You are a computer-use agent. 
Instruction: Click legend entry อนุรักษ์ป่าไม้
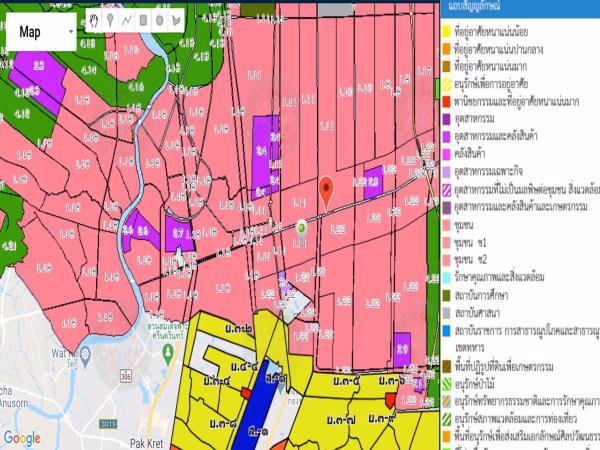coord(474,384)
